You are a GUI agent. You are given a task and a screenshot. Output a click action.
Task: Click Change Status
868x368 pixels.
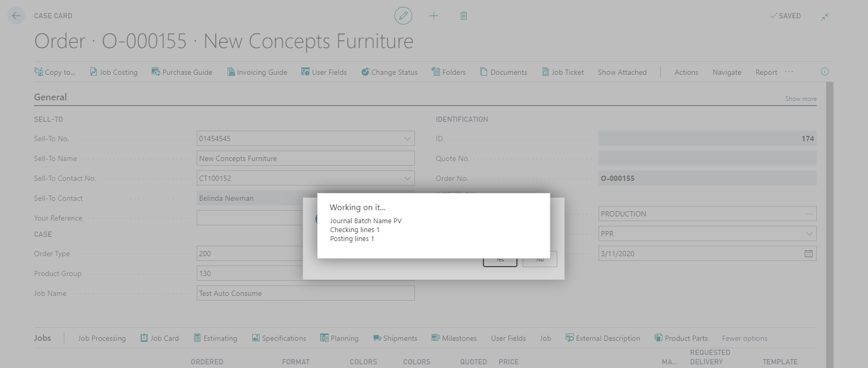coord(389,72)
